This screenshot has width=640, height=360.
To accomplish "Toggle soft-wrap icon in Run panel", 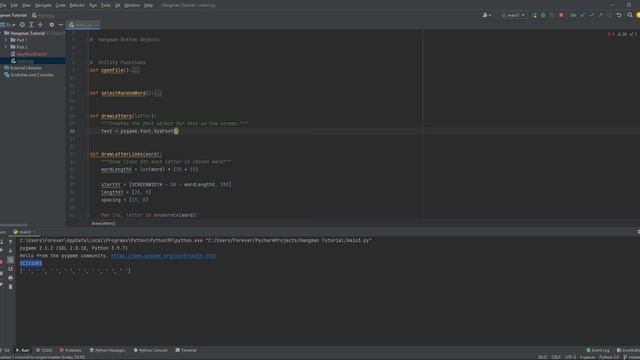I will (11, 260).
